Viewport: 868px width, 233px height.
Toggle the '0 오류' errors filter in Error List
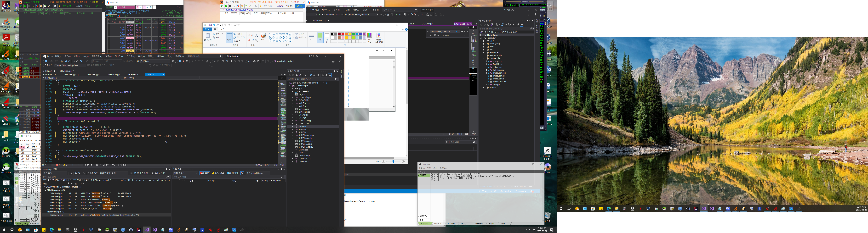point(205,173)
